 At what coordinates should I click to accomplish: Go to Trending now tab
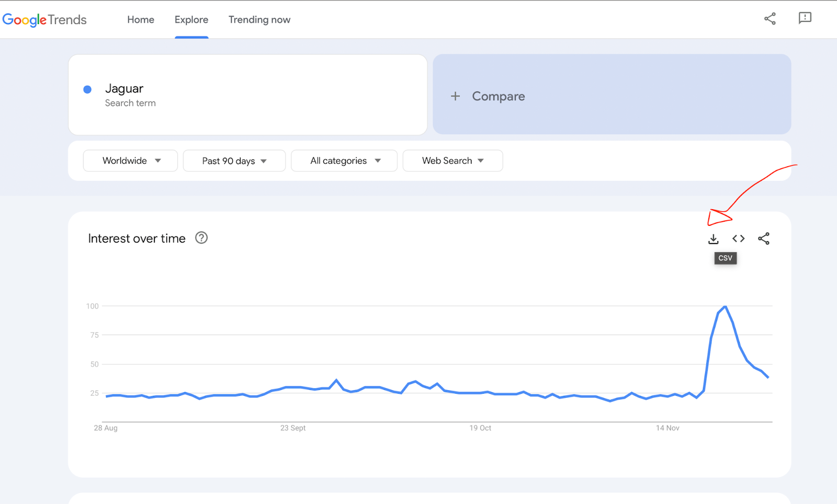coord(259,20)
